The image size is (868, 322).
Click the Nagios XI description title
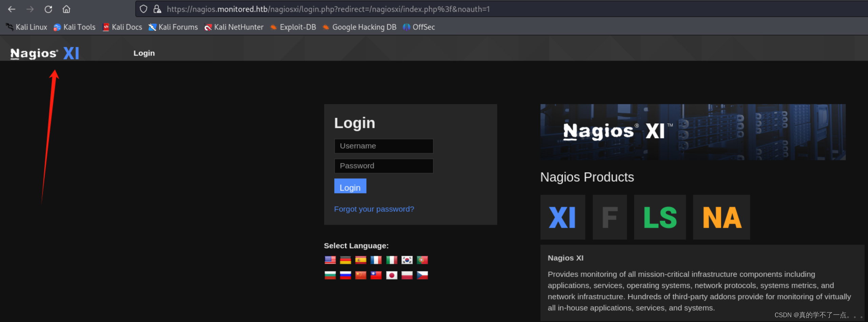click(565, 258)
